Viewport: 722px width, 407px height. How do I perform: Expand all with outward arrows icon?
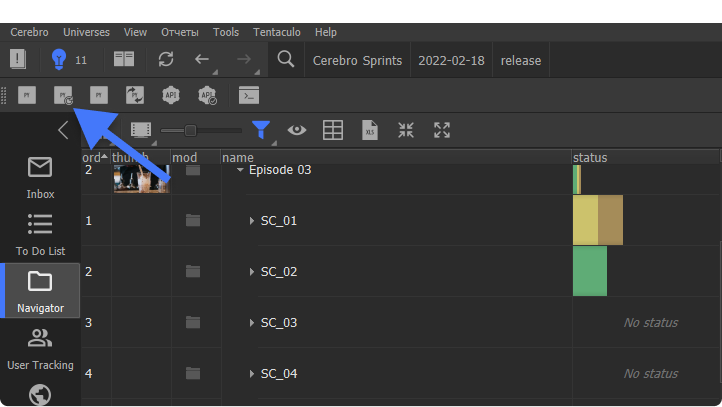[442, 130]
